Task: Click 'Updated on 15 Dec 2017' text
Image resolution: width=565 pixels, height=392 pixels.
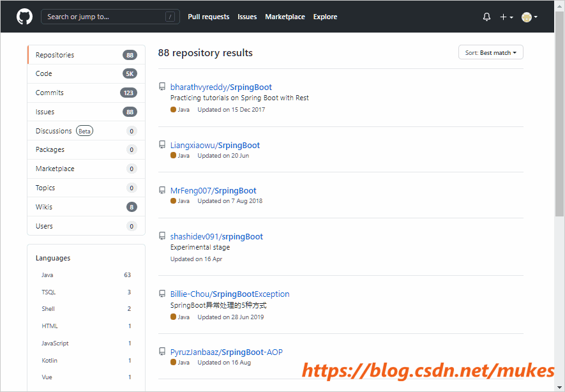Action: coord(231,110)
